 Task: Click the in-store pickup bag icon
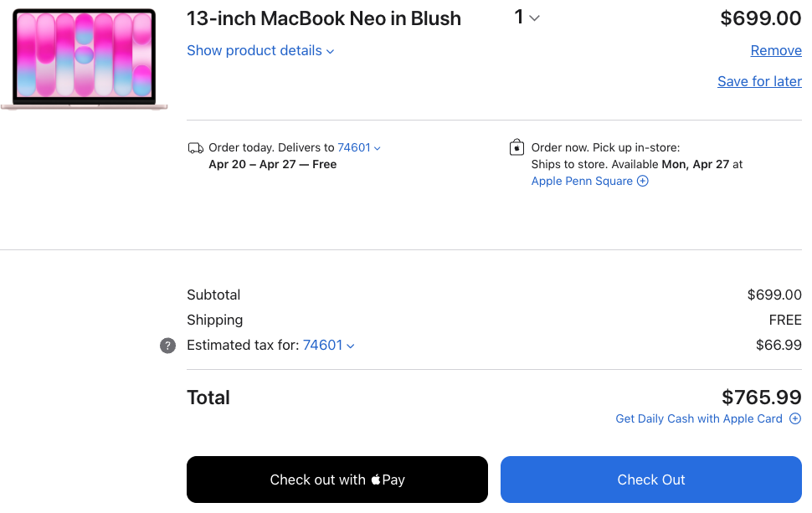pos(516,147)
